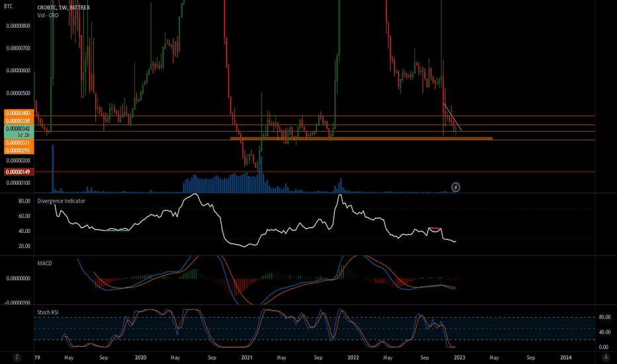
Task: Click the orange 0.00000358 price line label
Action: click(19, 121)
